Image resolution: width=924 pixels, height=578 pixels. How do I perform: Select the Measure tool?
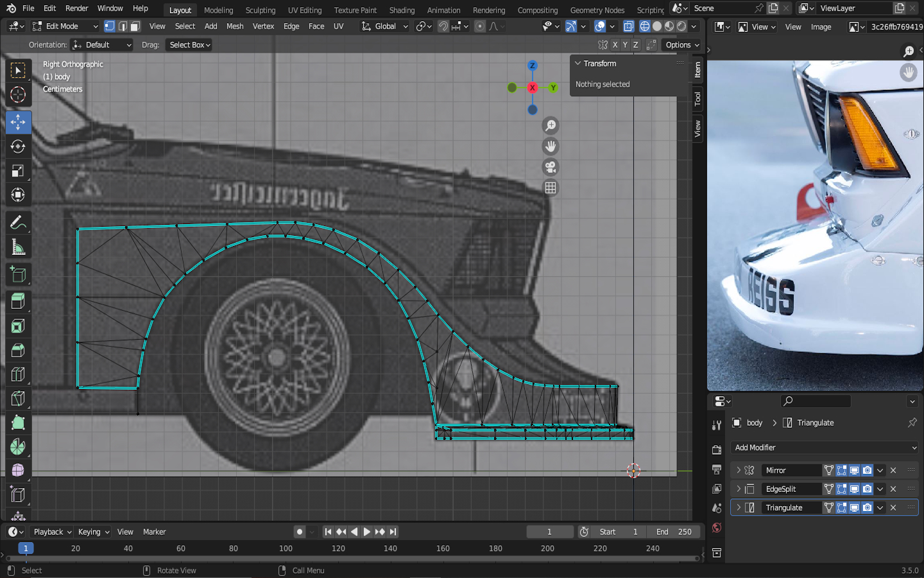[18, 248]
